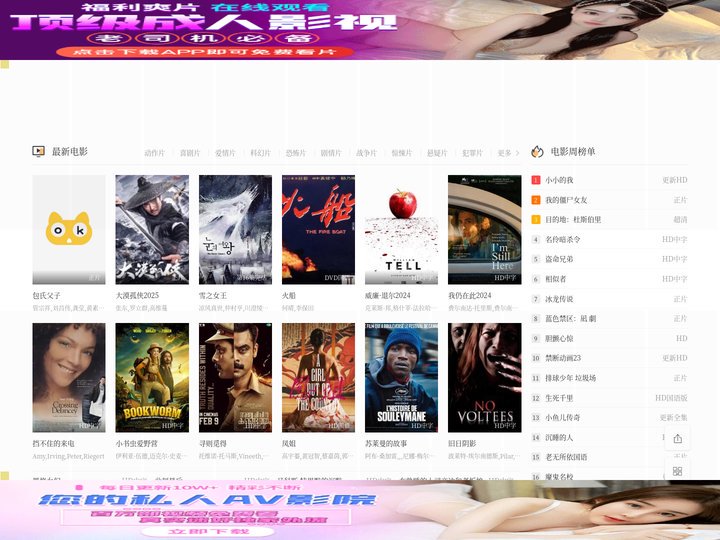Click the 立即下载 button on the bottom banner
The height and width of the screenshot is (540, 720).
208,531
